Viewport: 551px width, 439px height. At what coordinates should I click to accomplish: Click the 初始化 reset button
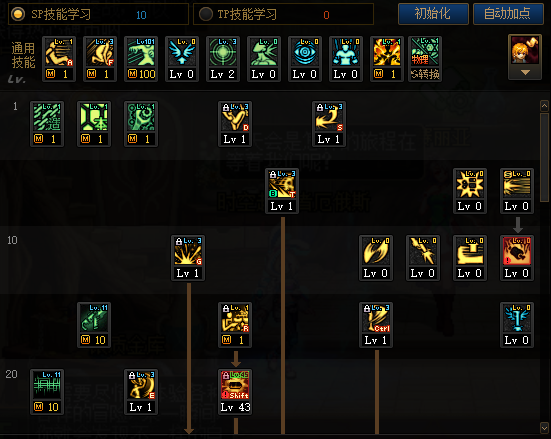(433, 14)
